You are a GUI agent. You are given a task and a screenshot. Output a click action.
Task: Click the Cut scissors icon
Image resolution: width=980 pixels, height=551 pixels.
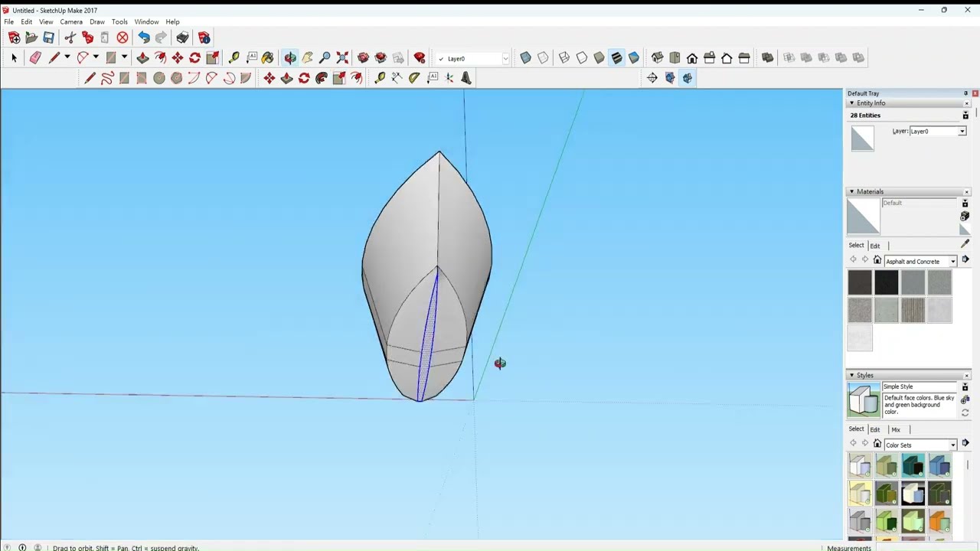coord(70,37)
